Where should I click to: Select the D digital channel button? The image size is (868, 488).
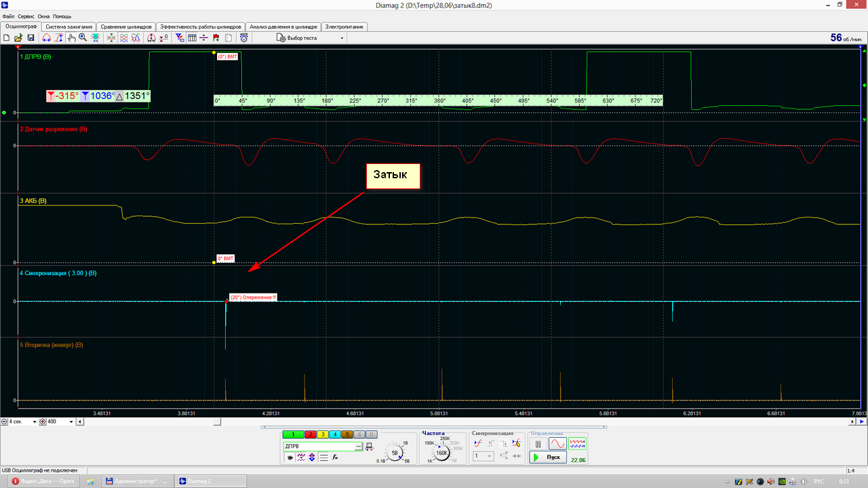pyautogui.click(x=372, y=434)
